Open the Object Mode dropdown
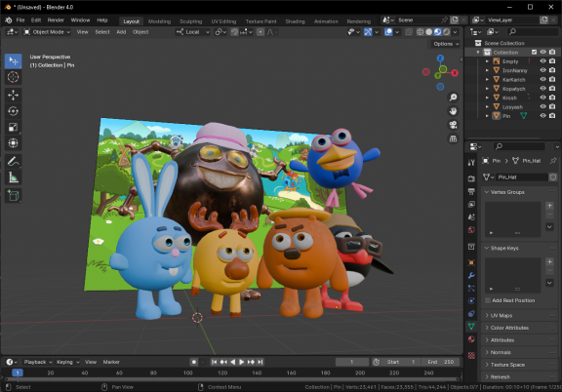562x392 pixels. coord(47,32)
